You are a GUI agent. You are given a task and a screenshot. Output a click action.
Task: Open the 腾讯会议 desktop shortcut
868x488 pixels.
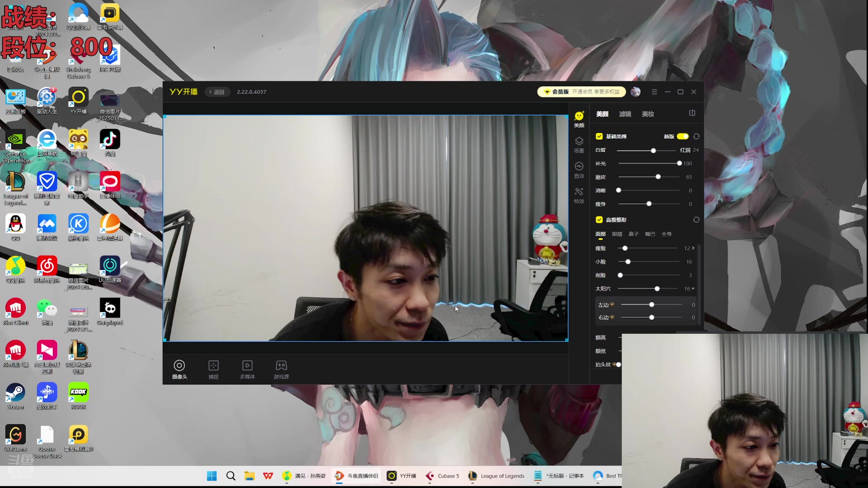pos(47,227)
